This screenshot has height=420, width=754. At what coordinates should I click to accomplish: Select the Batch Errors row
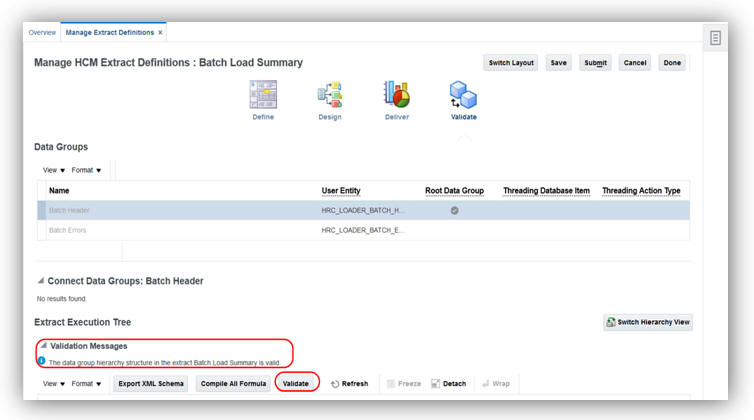tap(364, 230)
